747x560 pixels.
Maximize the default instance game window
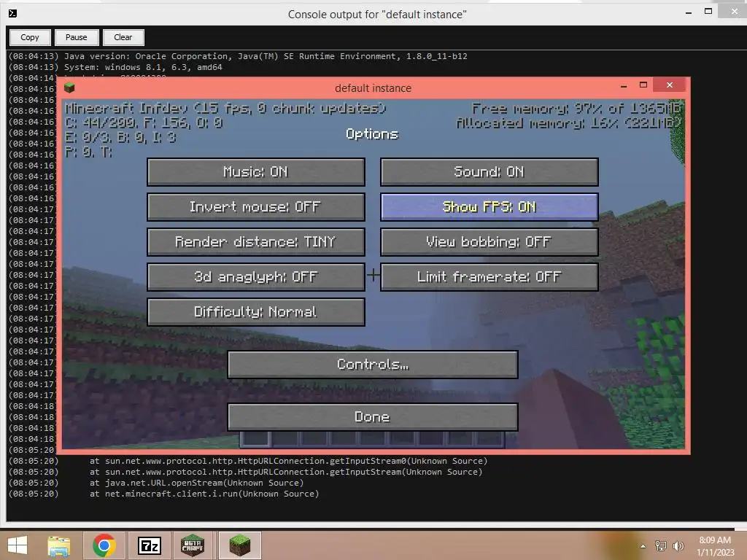click(643, 85)
